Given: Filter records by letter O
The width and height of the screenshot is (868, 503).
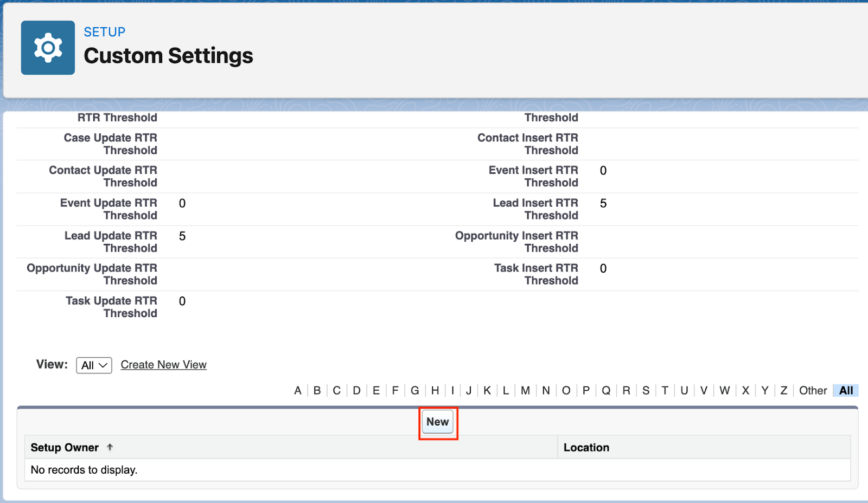Looking at the screenshot, I should (x=566, y=390).
